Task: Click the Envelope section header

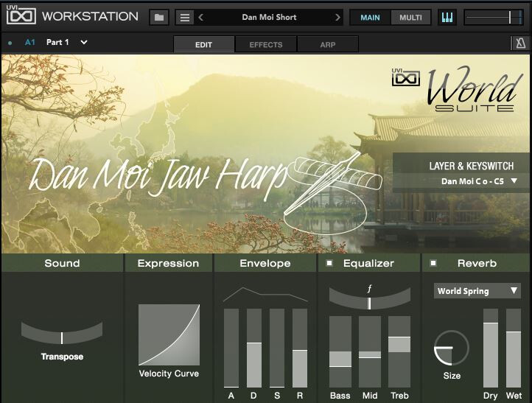Action: click(265, 263)
